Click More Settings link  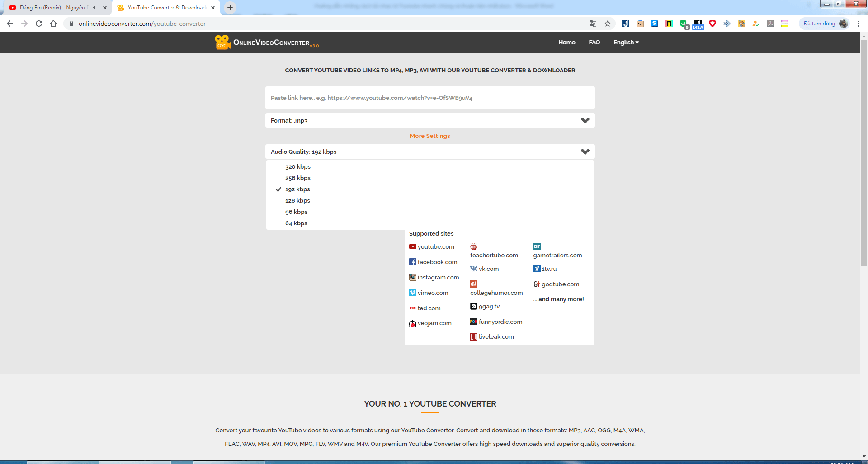[430, 136]
